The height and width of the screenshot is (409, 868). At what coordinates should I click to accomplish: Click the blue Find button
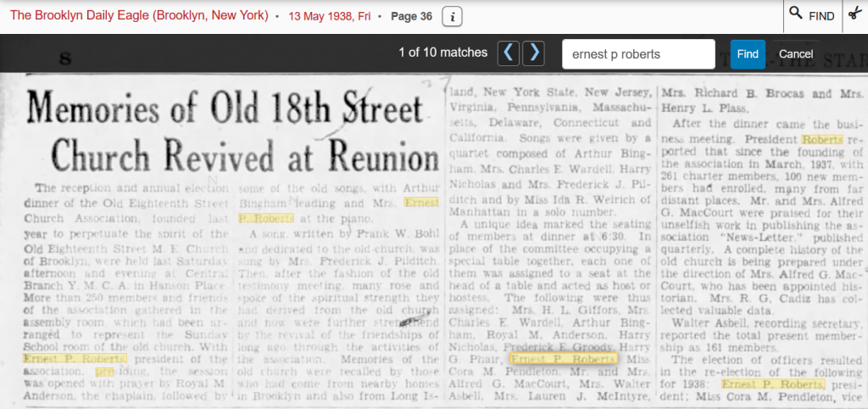pos(748,54)
